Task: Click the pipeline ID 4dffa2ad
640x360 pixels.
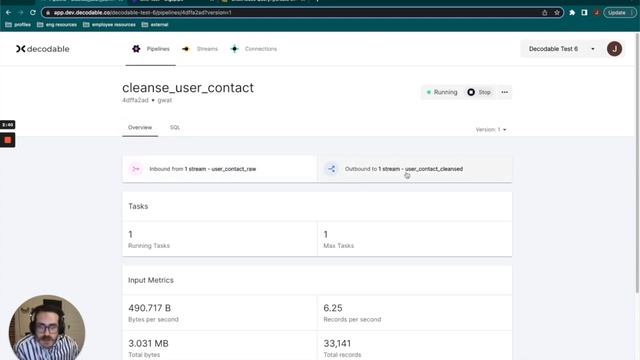Action: pyautogui.click(x=135, y=100)
